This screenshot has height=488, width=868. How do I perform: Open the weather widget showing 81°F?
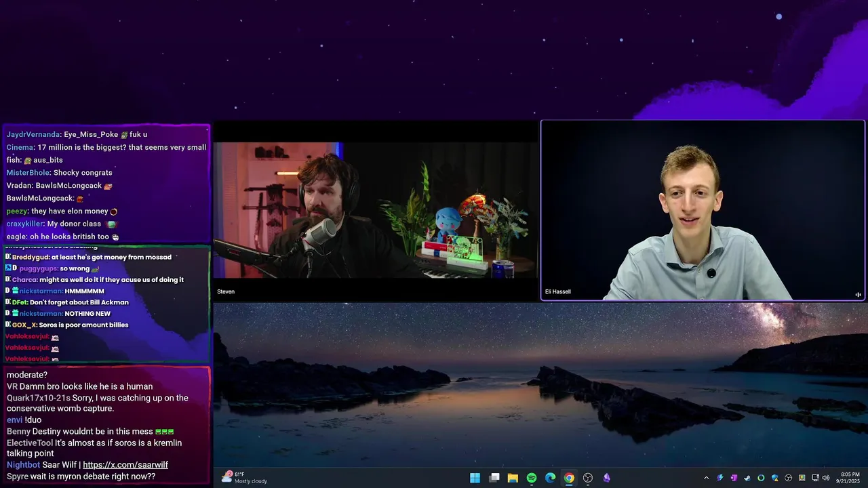(x=245, y=478)
